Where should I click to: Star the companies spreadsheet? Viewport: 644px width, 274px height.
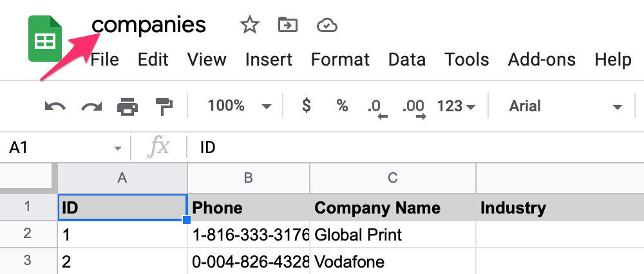pos(250,26)
